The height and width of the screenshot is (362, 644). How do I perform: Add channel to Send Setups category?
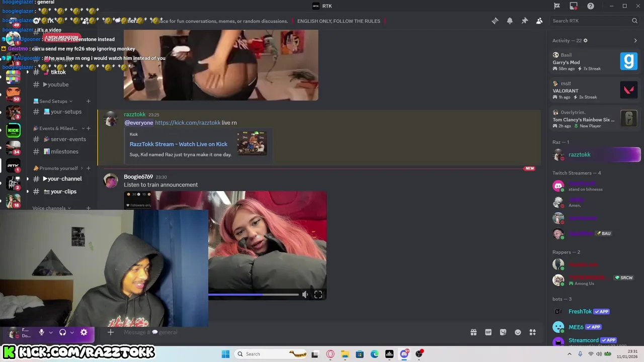pos(89,101)
